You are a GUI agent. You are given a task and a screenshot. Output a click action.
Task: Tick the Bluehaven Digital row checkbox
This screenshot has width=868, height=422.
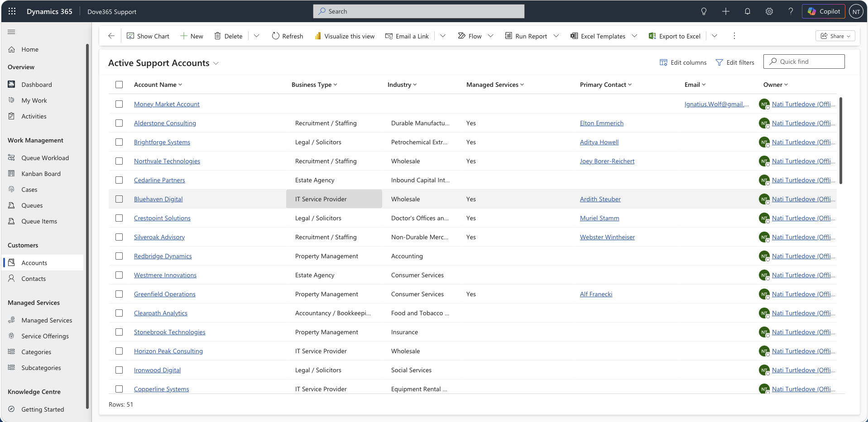119,199
